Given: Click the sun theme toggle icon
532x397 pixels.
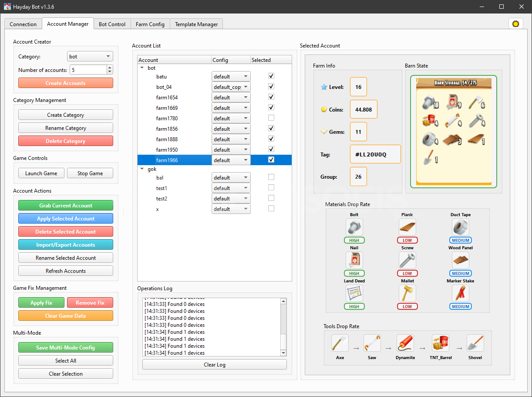Looking at the screenshot, I should tap(515, 24).
